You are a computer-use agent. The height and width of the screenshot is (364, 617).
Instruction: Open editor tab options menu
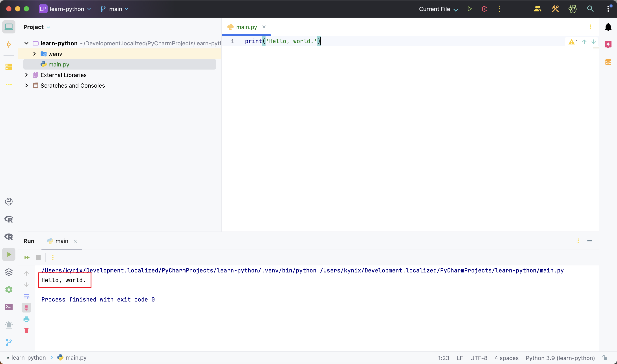pos(591,27)
